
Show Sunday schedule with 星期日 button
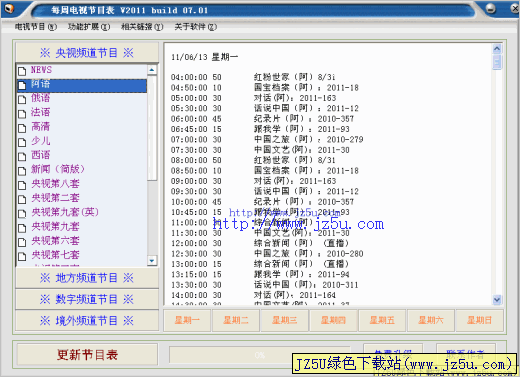(x=479, y=320)
